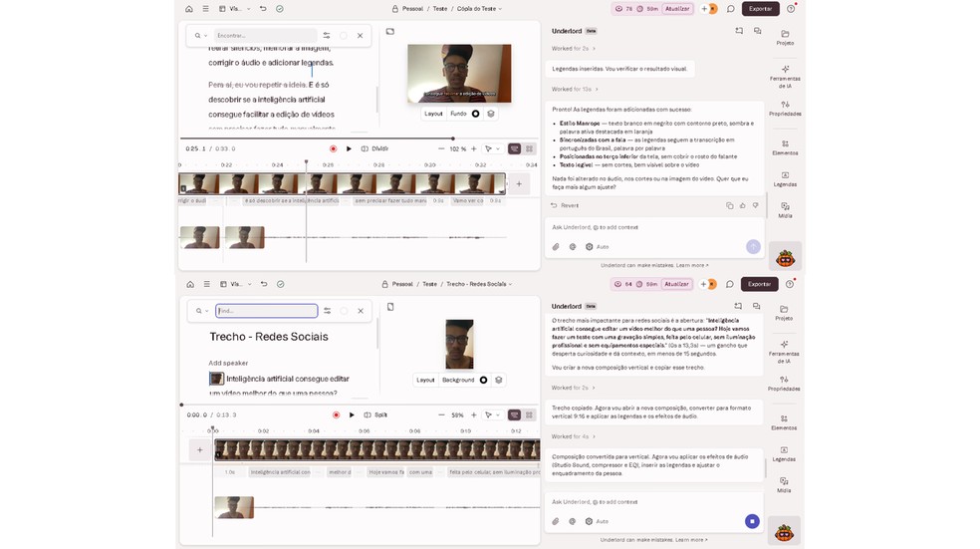Copy the Underlord response beside Revert
980x549 pixels.
click(729, 205)
